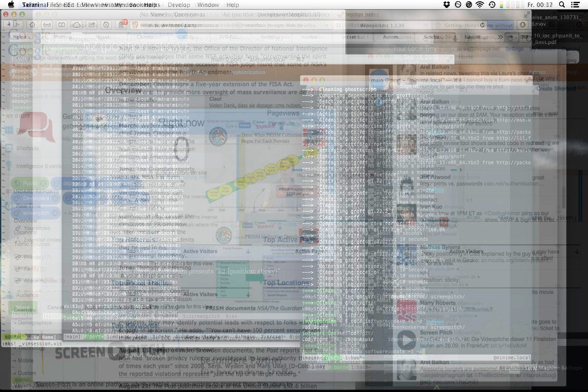This screenshot has height=392, width=588.
Task: Click the Share icon in Safari toolbar
Action: 92,24
